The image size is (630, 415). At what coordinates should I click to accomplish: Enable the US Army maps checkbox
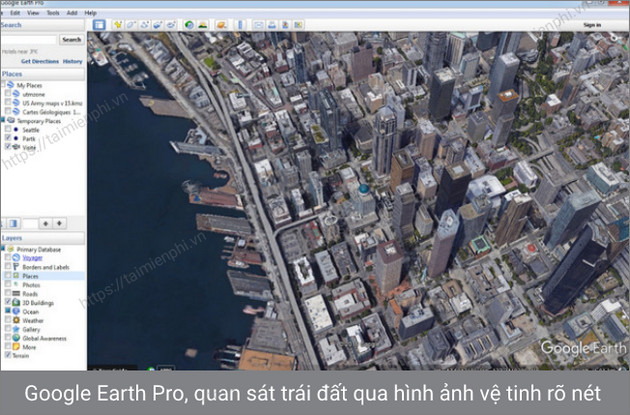(x=8, y=102)
